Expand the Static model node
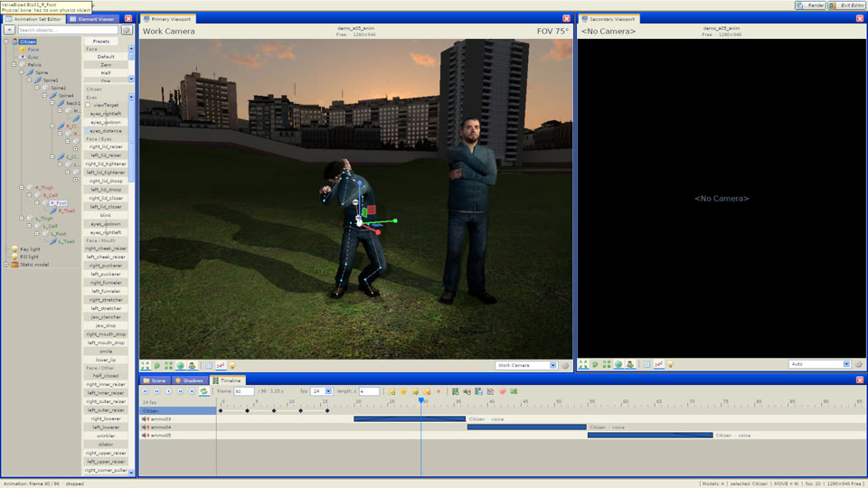Image resolution: width=868 pixels, height=488 pixels. point(6,265)
